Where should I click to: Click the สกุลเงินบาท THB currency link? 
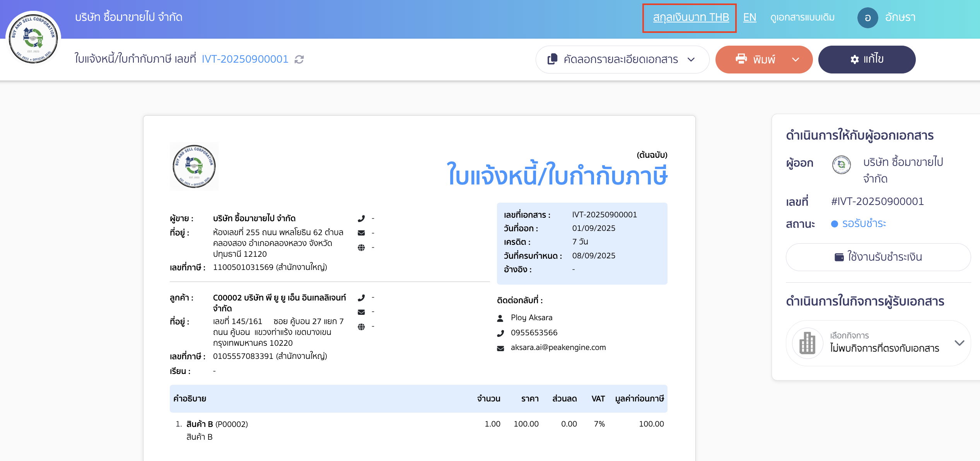(690, 17)
